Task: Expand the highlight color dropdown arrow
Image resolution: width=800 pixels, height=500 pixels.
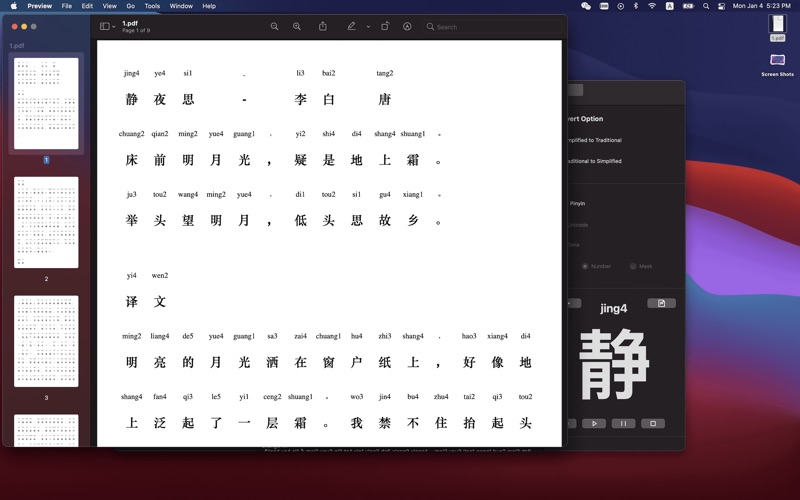Action: point(368,27)
